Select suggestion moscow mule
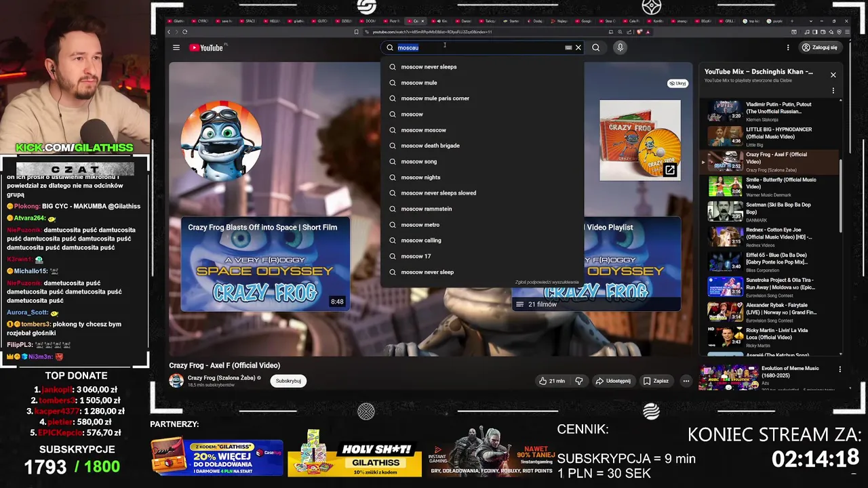This screenshot has height=488, width=868. coord(482,83)
